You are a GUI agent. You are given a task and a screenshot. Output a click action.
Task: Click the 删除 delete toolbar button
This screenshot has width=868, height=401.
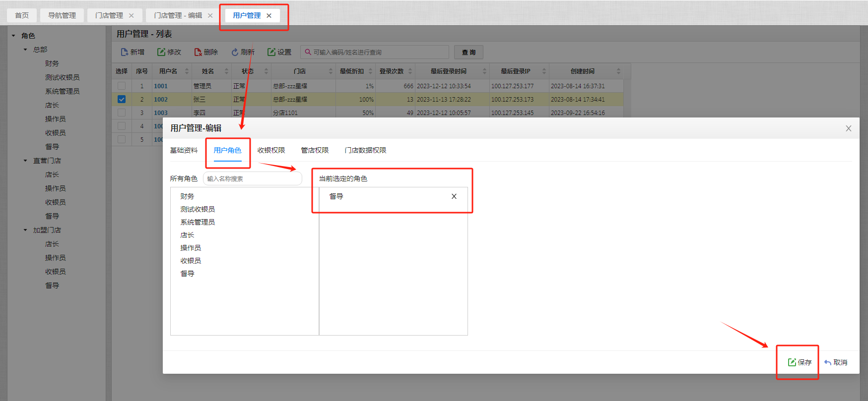point(206,52)
